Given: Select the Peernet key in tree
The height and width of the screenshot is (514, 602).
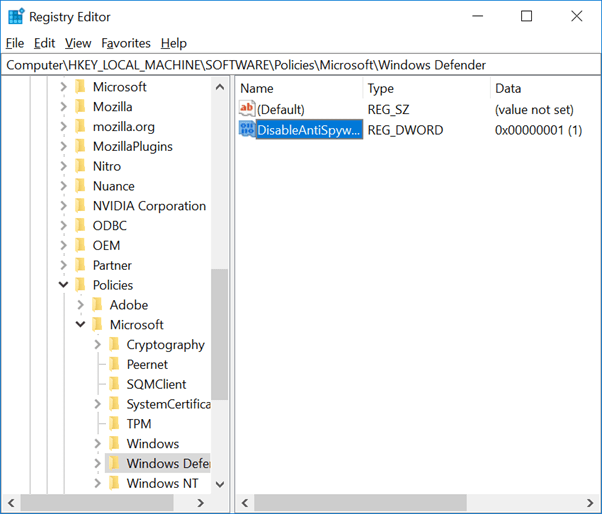Looking at the screenshot, I should tap(147, 365).
